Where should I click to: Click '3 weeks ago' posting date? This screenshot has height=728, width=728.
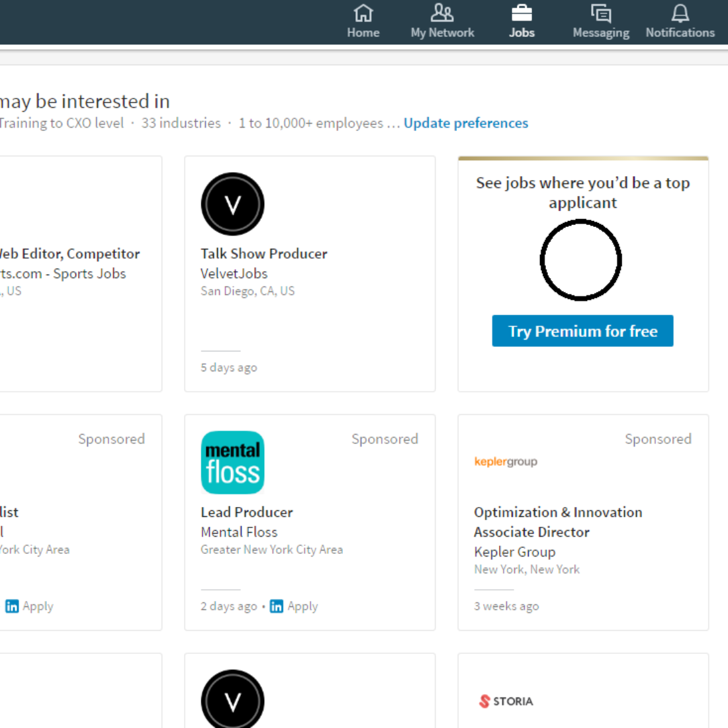506,606
